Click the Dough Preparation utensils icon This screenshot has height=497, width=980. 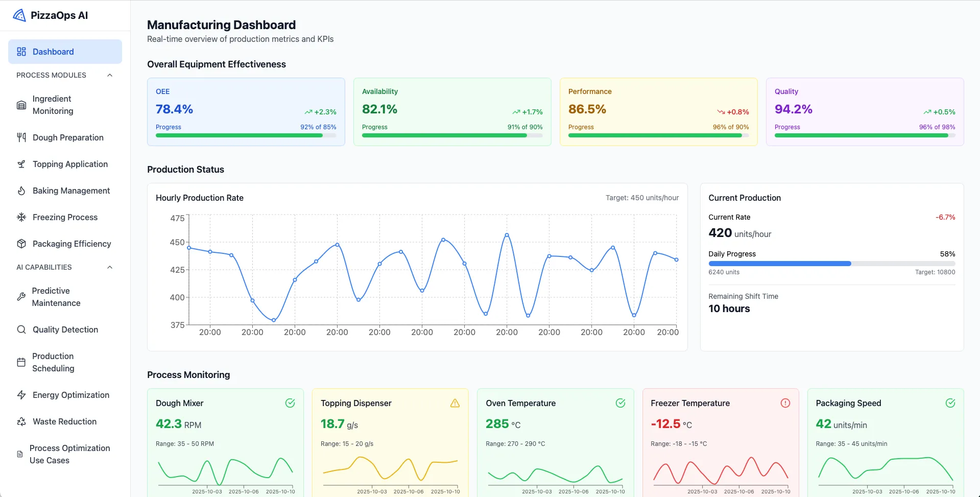pos(21,137)
